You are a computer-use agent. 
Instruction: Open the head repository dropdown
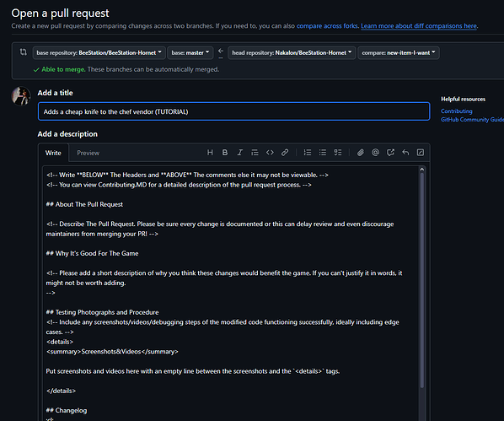[292, 53]
